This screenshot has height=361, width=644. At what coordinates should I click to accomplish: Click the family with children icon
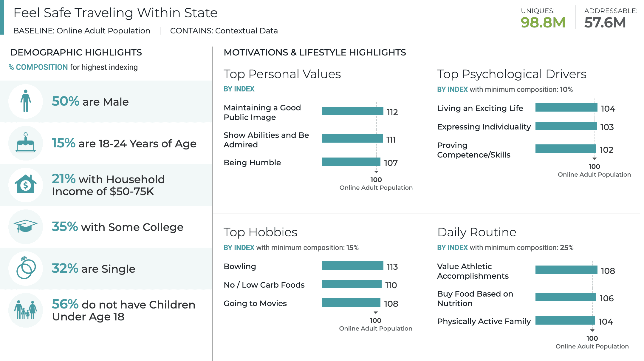pyautogui.click(x=26, y=310)
